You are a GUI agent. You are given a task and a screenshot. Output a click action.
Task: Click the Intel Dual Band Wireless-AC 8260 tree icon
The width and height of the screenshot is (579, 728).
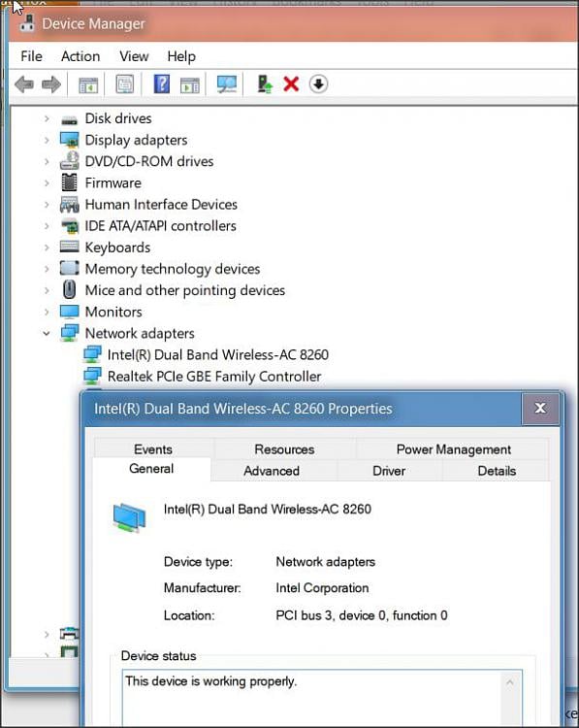[x=92, y=354]
